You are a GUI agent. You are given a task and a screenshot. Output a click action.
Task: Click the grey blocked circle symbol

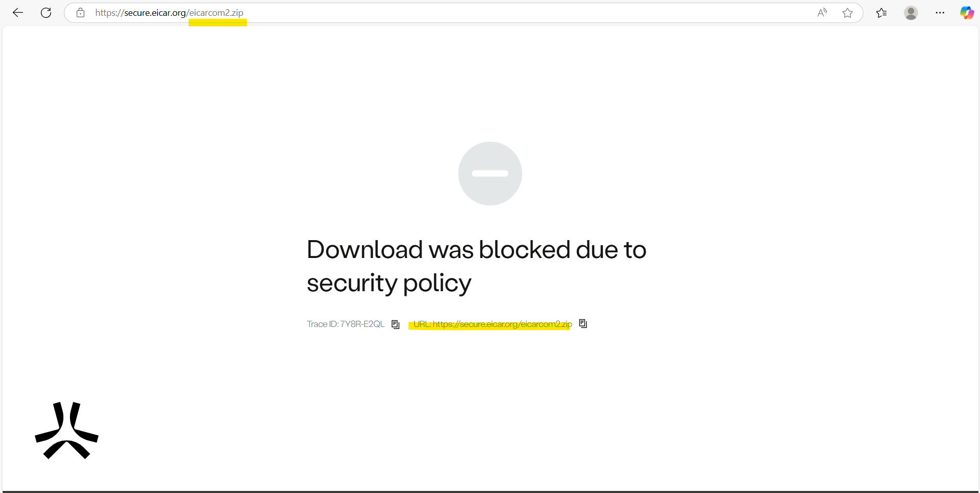tap(490, 174)
